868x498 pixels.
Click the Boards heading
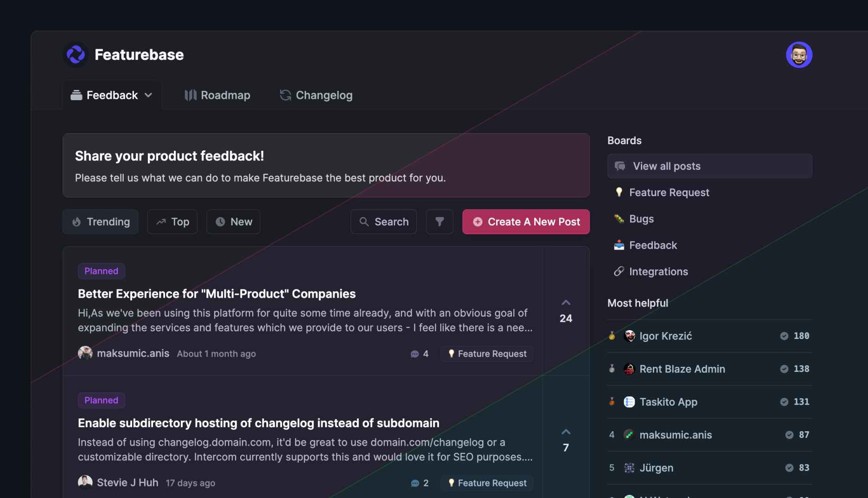click(x=624, y=140)
